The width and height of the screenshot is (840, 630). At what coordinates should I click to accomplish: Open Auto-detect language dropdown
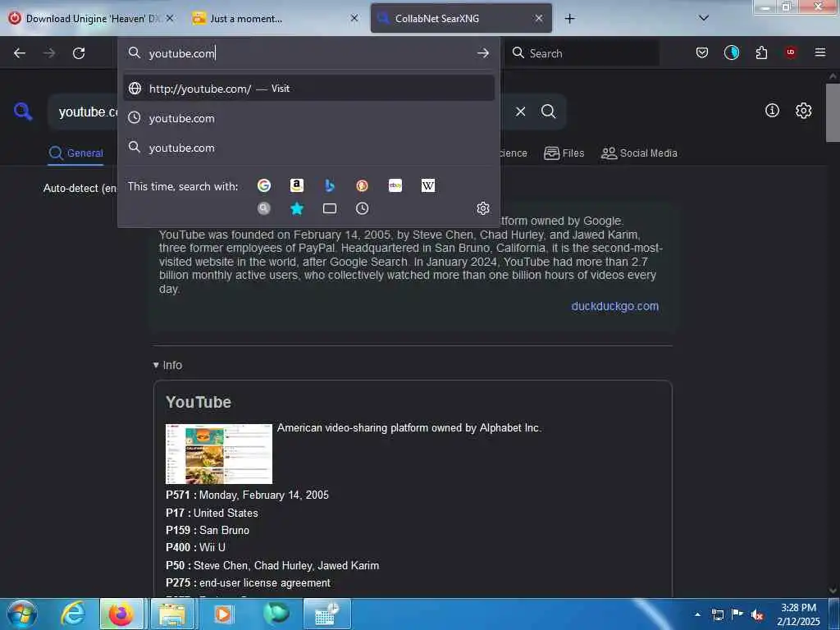coord(80,188)
